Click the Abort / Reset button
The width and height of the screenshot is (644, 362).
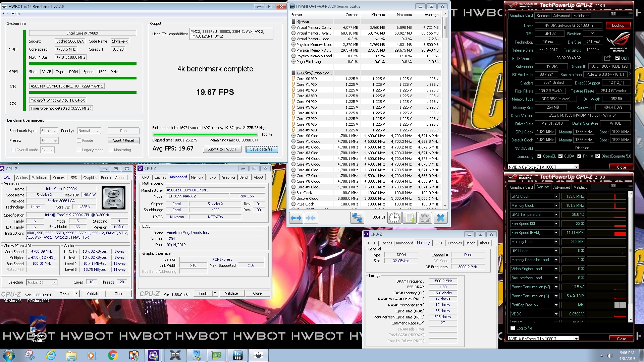point(123,140)
